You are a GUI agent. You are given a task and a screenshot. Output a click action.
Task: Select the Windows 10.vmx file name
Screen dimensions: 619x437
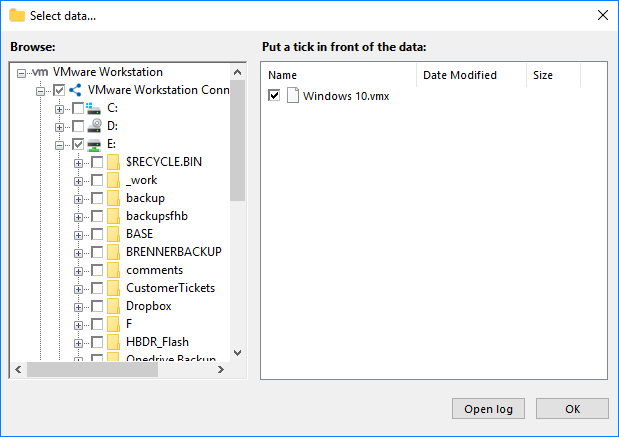346,96
